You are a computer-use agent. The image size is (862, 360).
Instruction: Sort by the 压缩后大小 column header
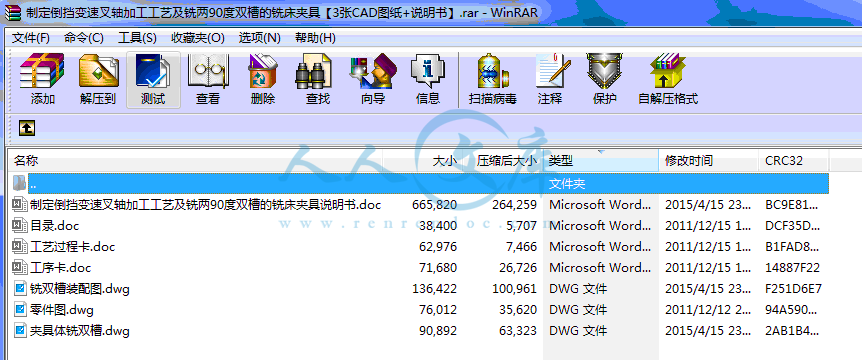pos(502,161)
